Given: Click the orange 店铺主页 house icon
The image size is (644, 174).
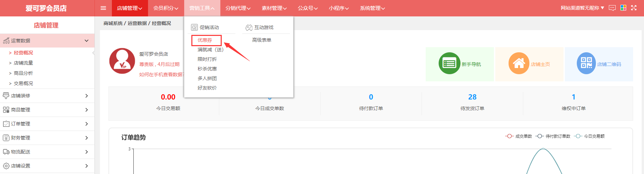Looking at the screenshot, I should 519,64.
